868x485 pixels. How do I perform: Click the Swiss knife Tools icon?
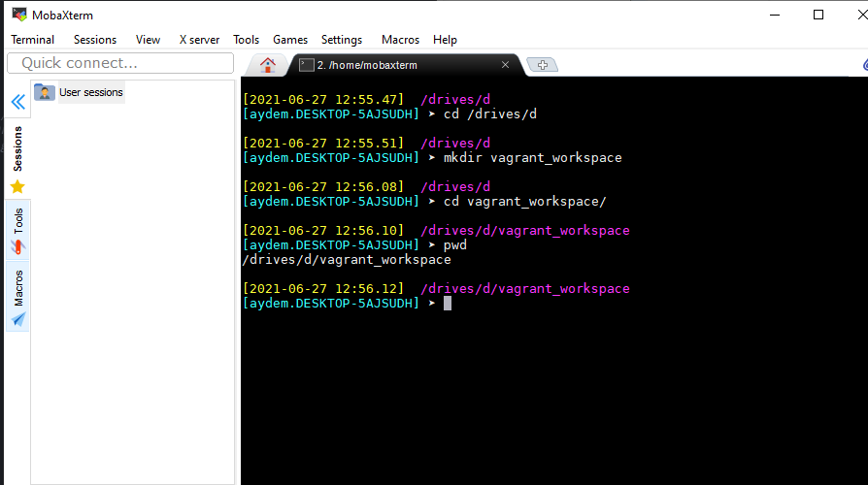[x=18, y=247]
